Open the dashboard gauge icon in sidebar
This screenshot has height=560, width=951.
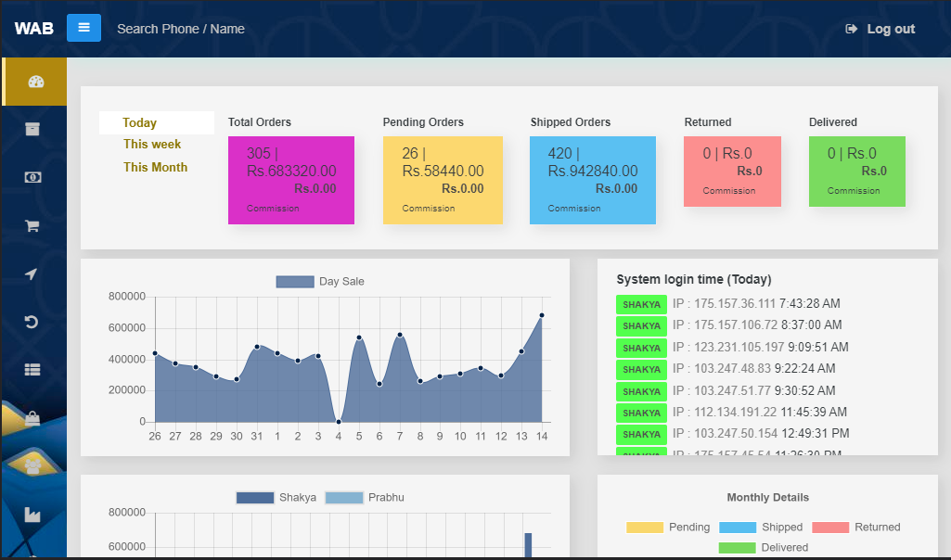(x=35, y=82)
